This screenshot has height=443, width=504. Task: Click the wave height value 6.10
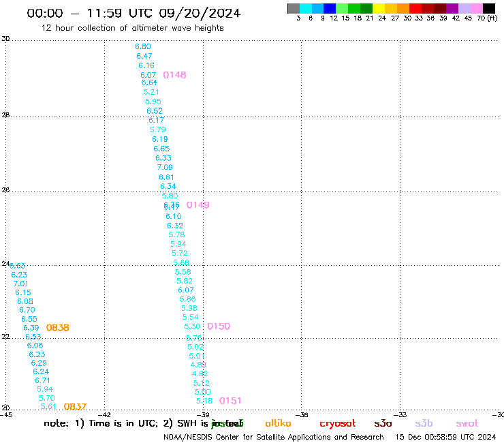pyautogui.click(x=174, y=216)
